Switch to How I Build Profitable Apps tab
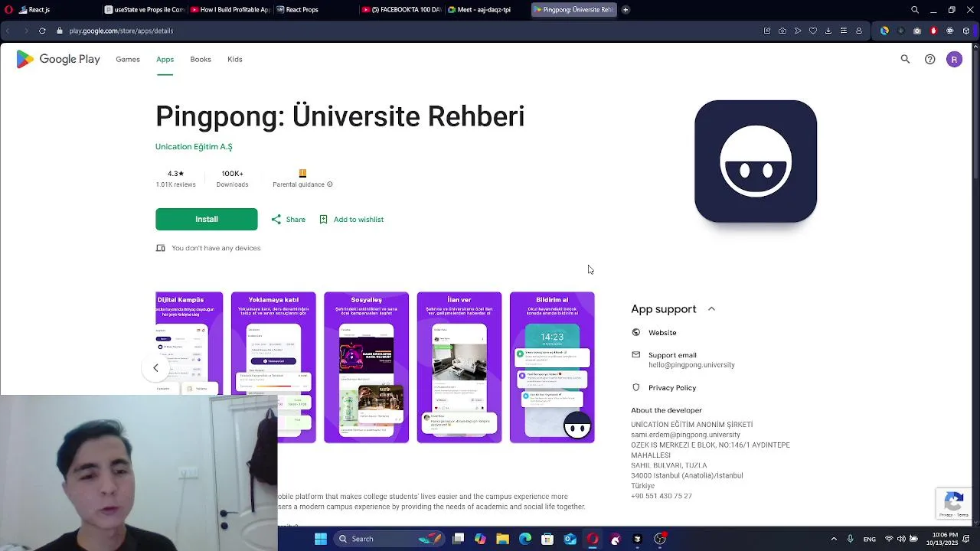Screen dimensions: 980x551 coord(230,10)
